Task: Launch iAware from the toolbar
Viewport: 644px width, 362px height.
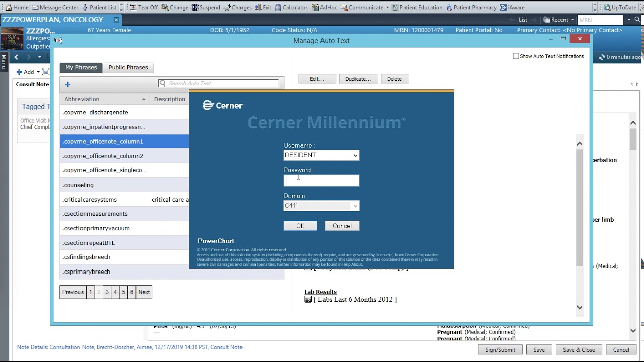Action: 512,7
